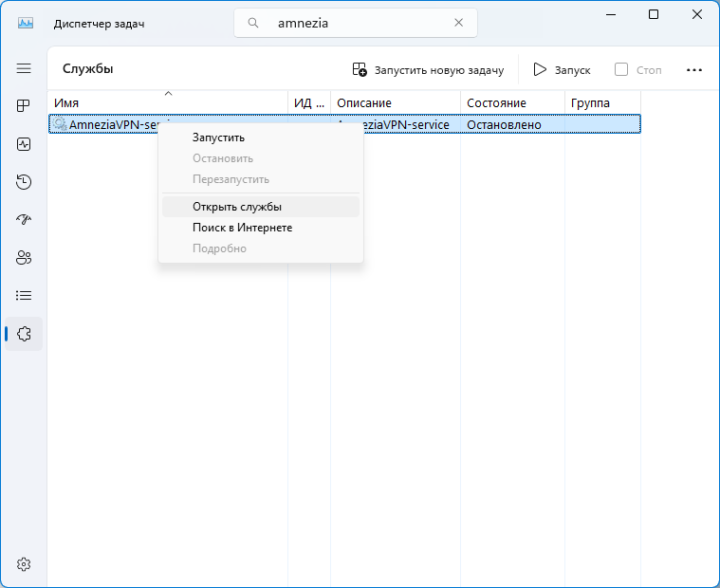Open App history page icon
Image resolution: width=720 pixels, height=588 pixels.
point(24,182)
